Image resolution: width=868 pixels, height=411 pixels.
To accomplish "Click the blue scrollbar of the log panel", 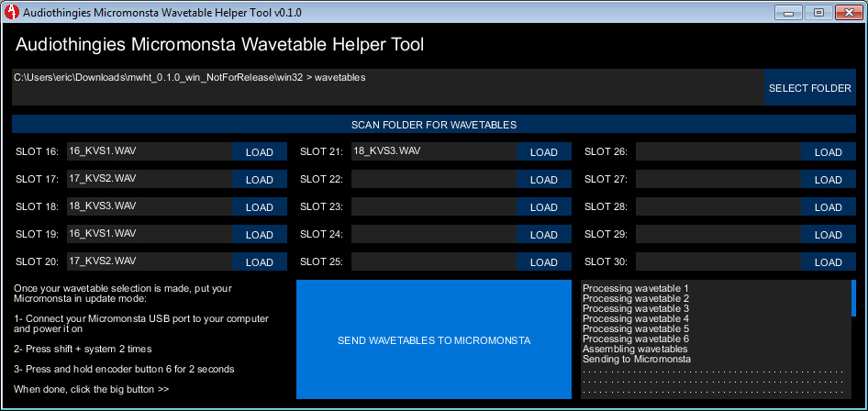I will click(x=853, y=298).
